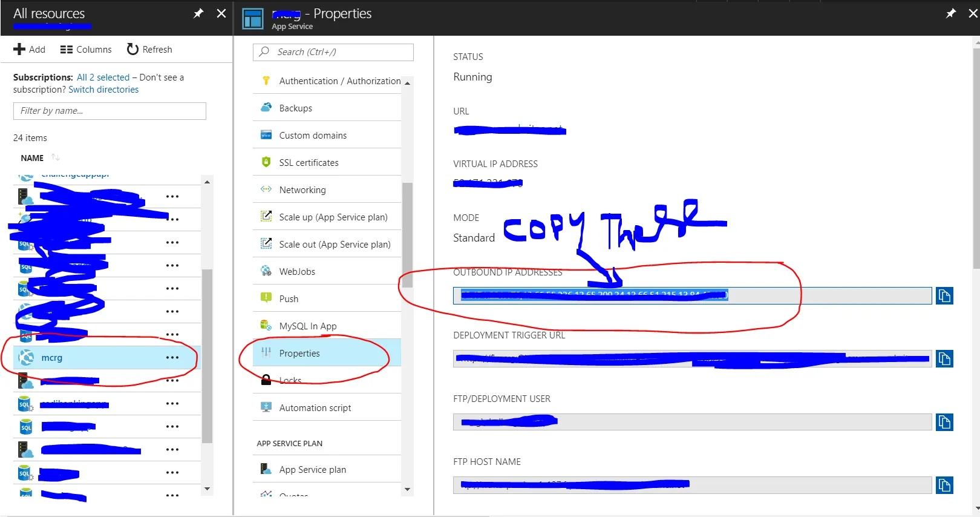The image size is (980, 517).
Task: Click the resource list scrollbar up arrow
Action: 207,182
